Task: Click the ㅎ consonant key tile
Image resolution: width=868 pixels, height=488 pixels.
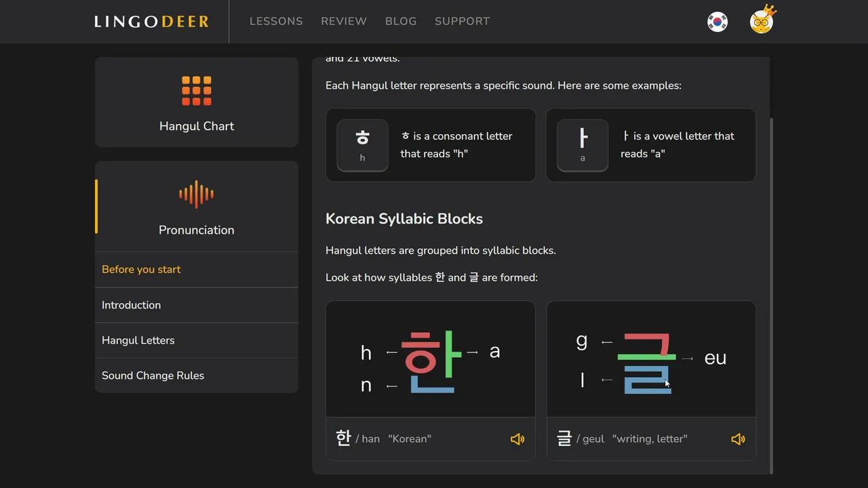Action: pyautogui.click(x=363, y=145)
